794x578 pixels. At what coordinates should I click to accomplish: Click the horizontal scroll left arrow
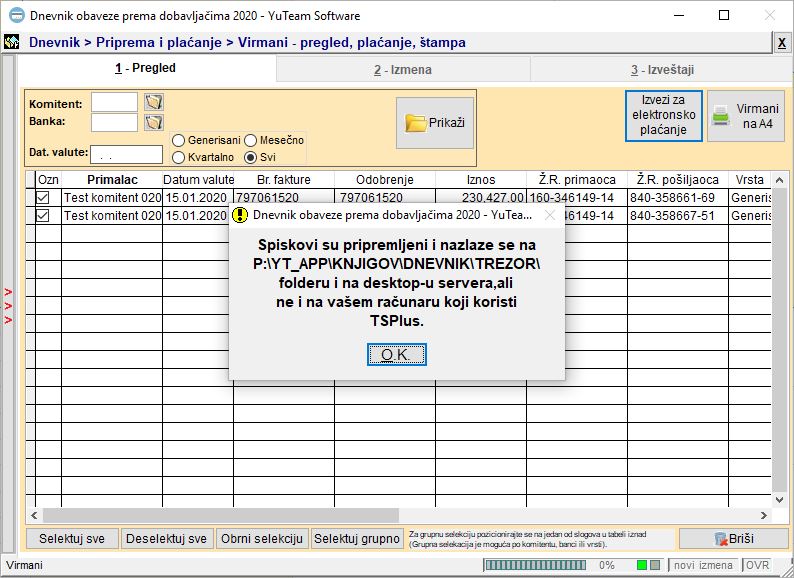coord(34,516)
